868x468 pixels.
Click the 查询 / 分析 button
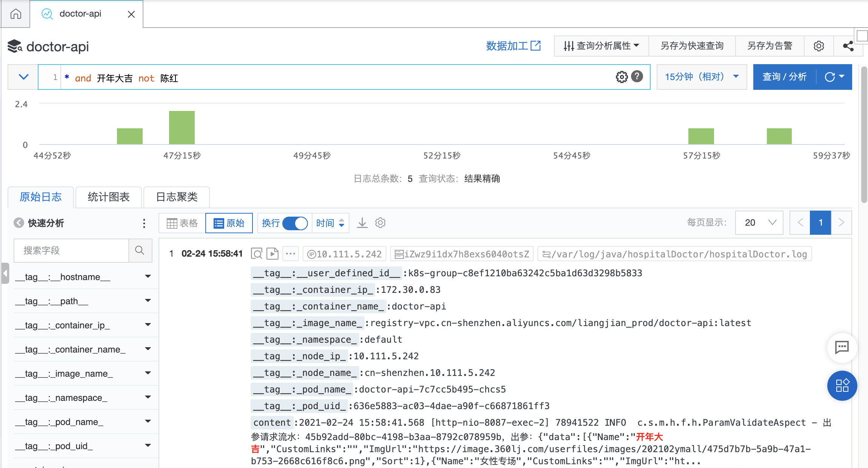point(784,77)
